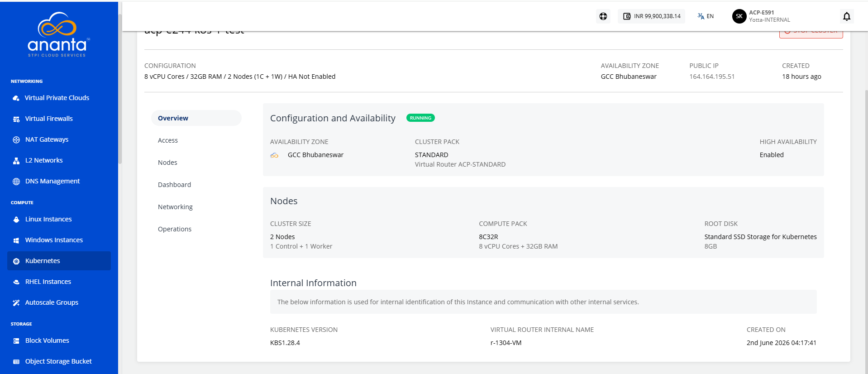Click the Object Storage Bucket icon
The width and height of the screenshot is (868, 374).
16,362
